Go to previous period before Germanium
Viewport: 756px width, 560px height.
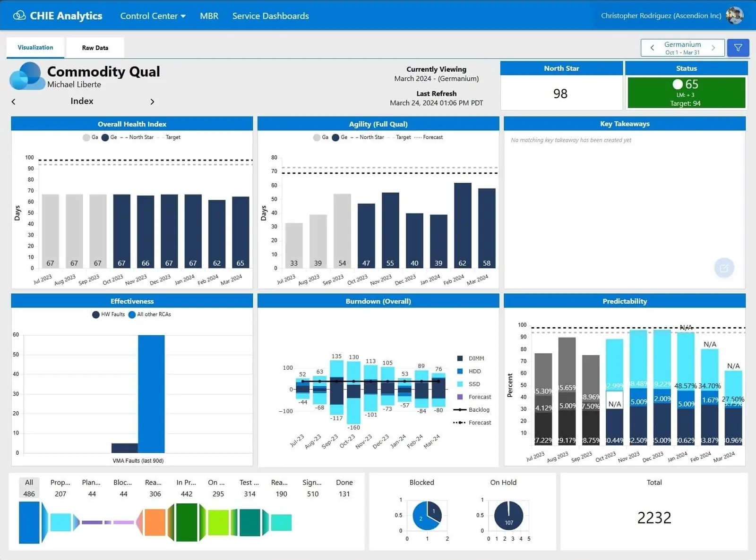click(x=653, y=48)
